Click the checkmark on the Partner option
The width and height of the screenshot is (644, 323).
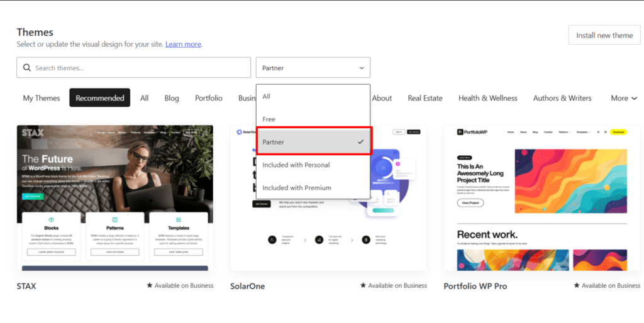(360, 142)
